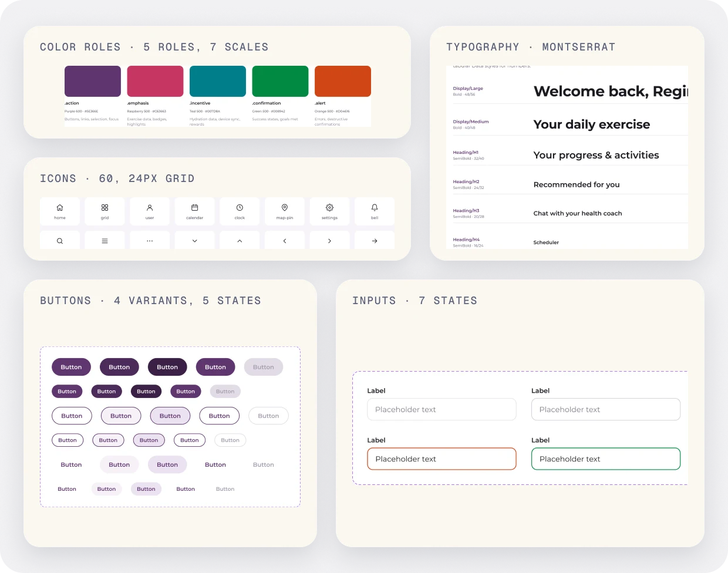Image resolution: width=728 pixels, height=573 pixels.
Task: Click the 'Heading/H4' style name
Action: [466, 240]
